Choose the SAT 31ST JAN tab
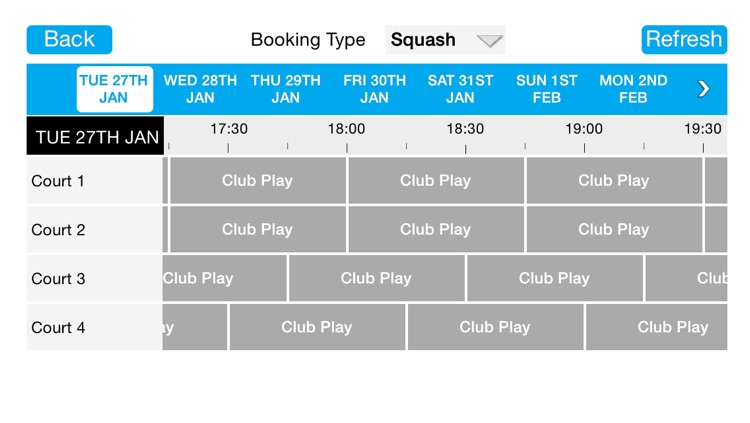Screen dimensions: 750x423 (460, 89)
